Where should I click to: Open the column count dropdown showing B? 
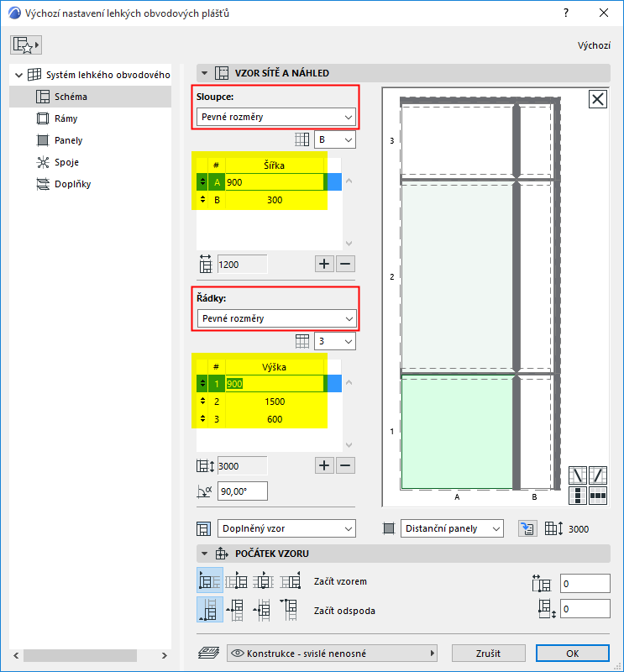[335, 139]
